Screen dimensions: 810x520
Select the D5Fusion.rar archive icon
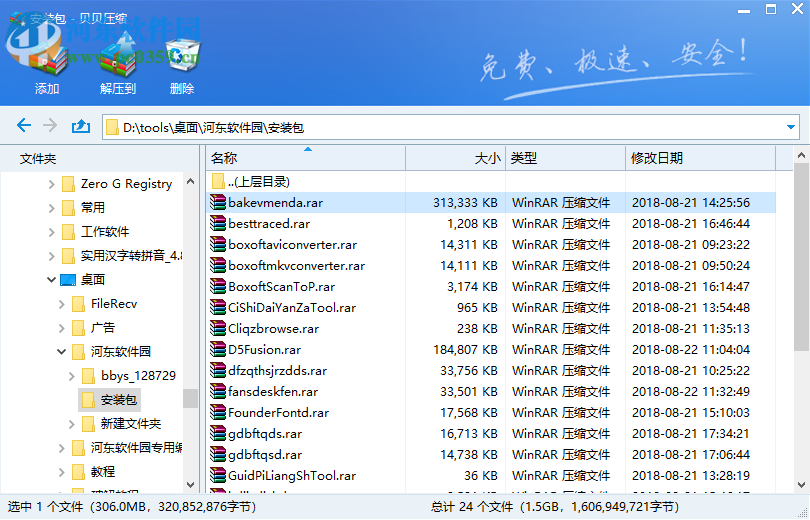(218, 350)
